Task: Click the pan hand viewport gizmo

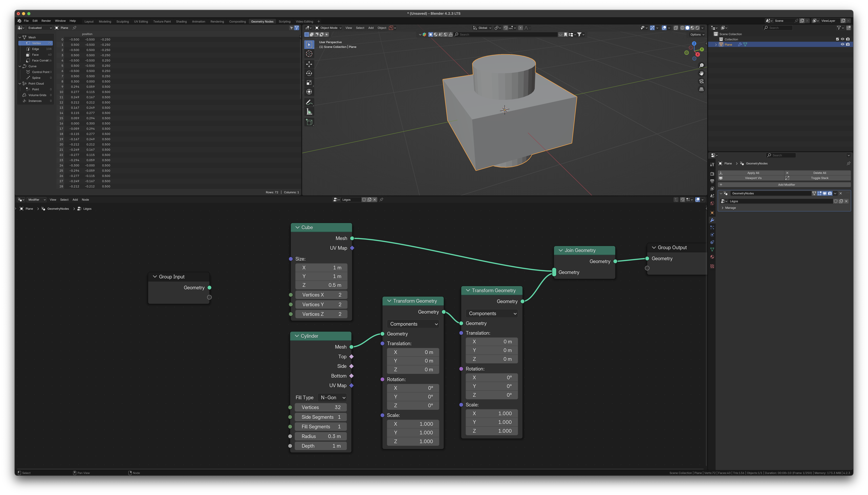Action: [x=701, y=73]
